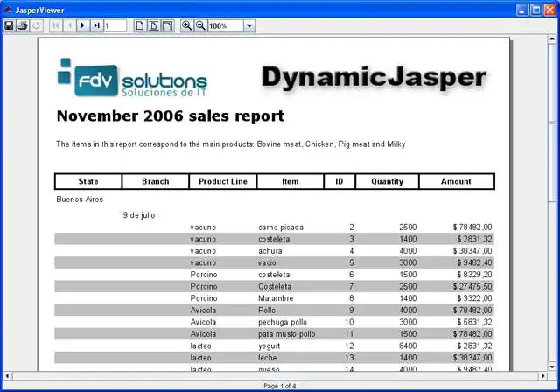The image size is (560, 392).
Task: Click the Save report icon
Action: pos(9,25)
